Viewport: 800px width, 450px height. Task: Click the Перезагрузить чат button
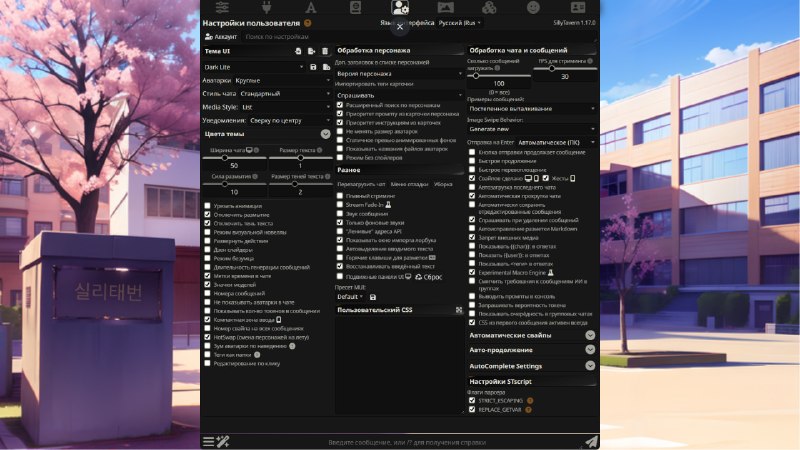point(361,184)
